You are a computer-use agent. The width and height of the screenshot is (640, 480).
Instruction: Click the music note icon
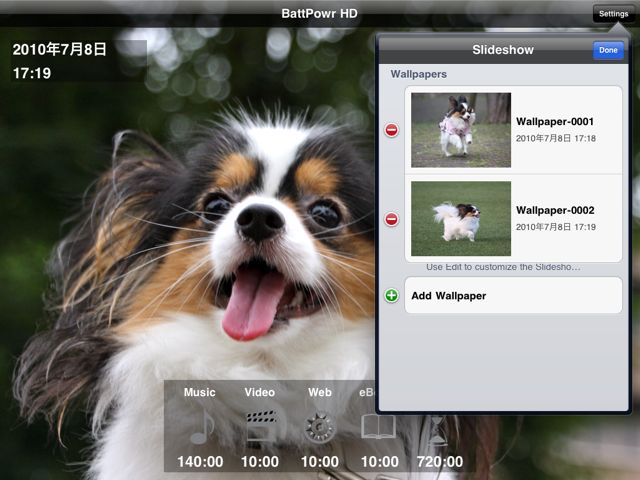[x=202, y=427]
